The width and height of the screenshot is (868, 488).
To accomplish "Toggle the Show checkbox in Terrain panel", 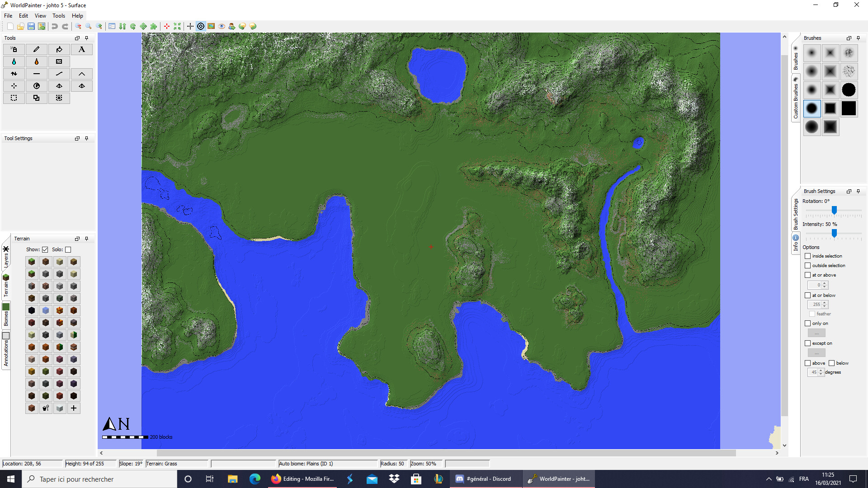I will [x=45, y=249].
